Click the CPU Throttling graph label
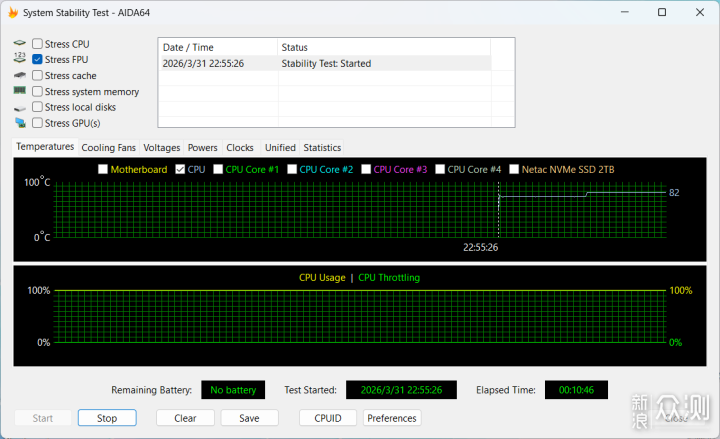The image size is (720, 439). point(389,278)
